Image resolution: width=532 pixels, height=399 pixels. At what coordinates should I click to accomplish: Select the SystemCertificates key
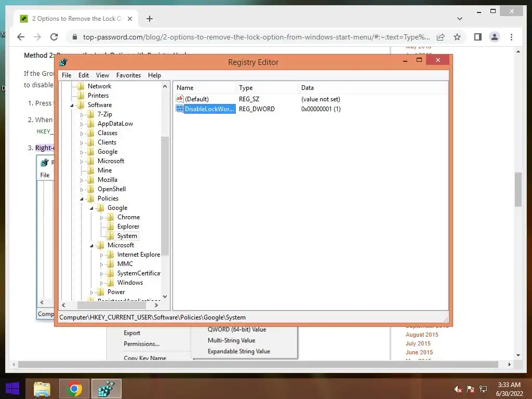tap(138, 273)
